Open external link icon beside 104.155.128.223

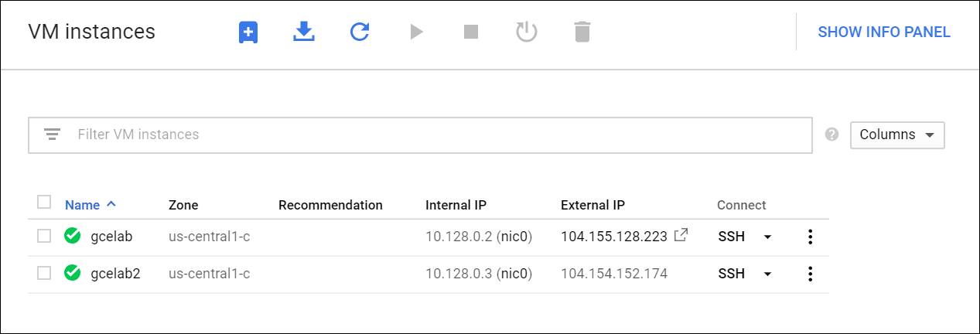[x=681, y=236]
